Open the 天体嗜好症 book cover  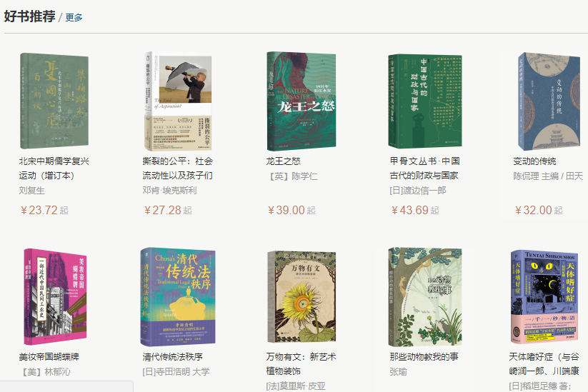click(x=544, y=296)
